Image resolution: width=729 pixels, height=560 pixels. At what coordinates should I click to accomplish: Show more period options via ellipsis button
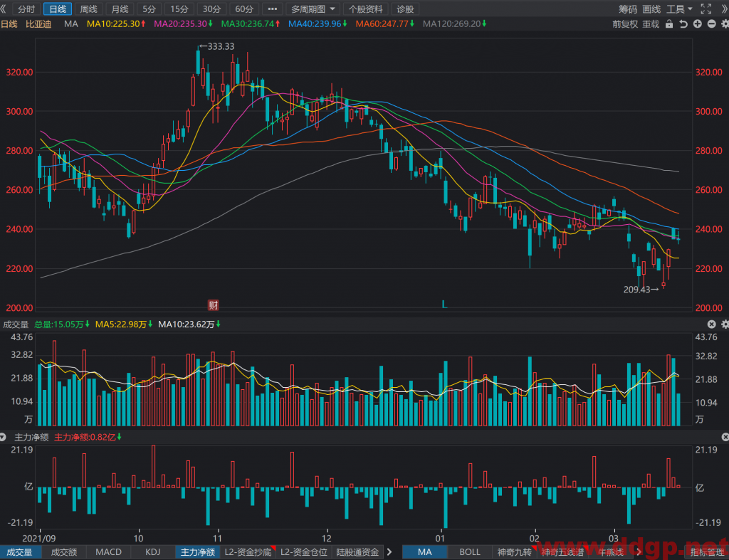point(273,9)
